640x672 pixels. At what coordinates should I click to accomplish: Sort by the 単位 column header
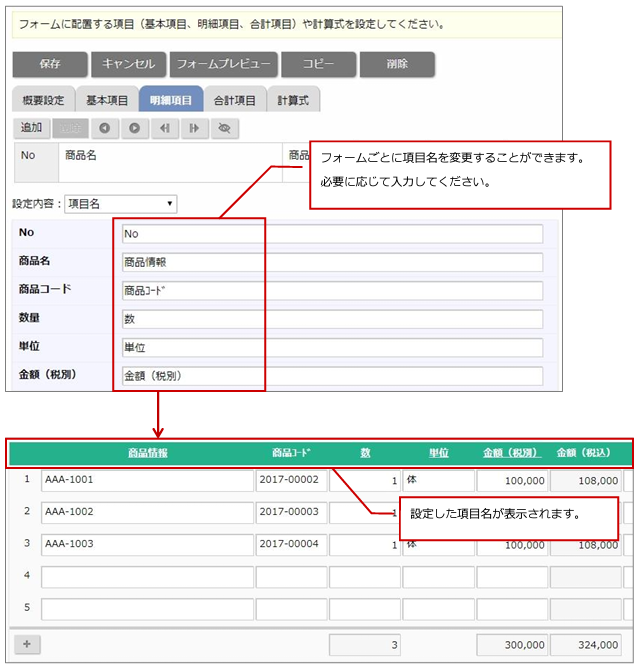pyautogui.click(x=439, y=453)
